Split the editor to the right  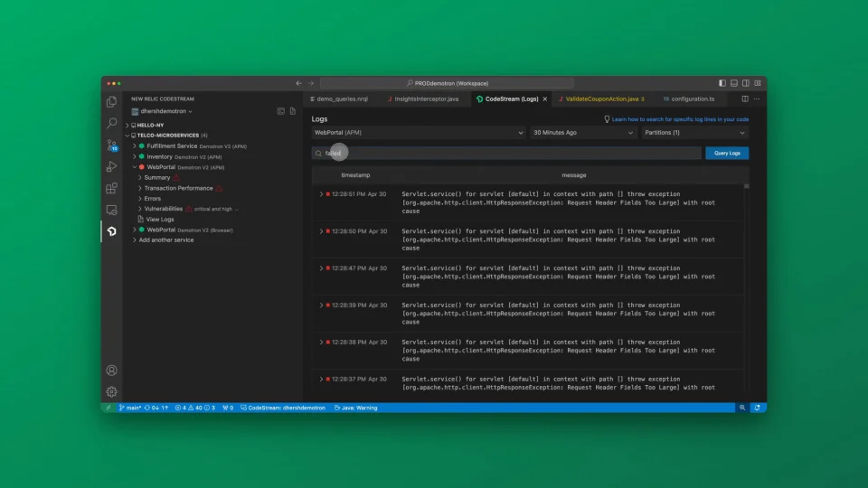745,99
